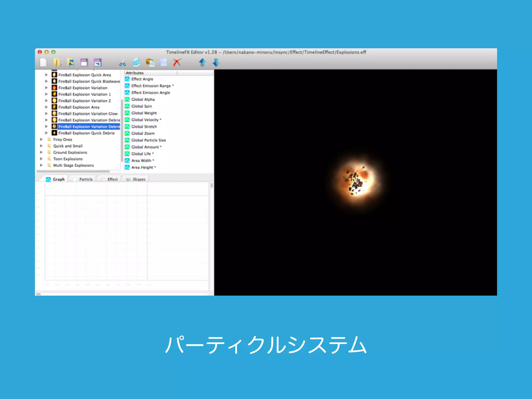Select the Effect Emission Angle attribute

150,93
